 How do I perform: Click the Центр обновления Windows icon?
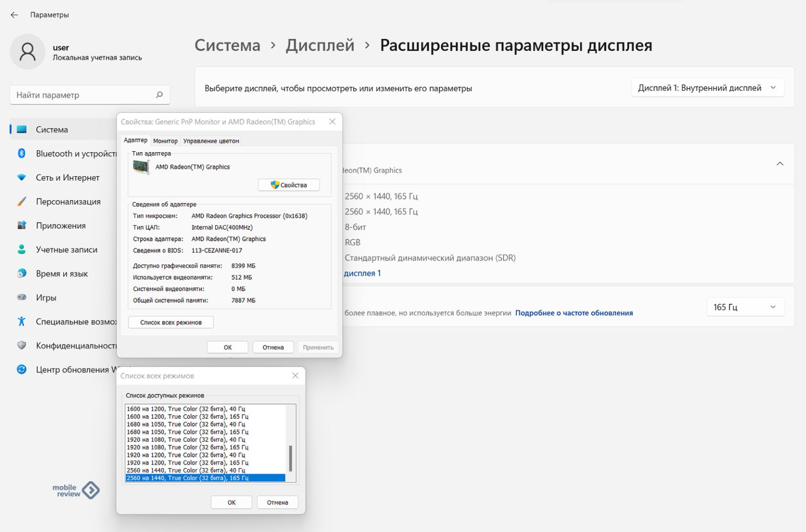pyautogui.click(x=22, y=369)
